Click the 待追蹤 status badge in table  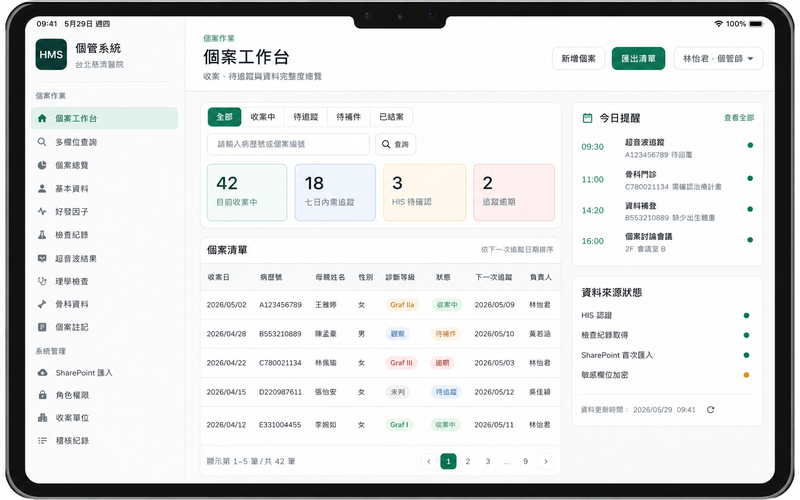click(x=446, y=392)
